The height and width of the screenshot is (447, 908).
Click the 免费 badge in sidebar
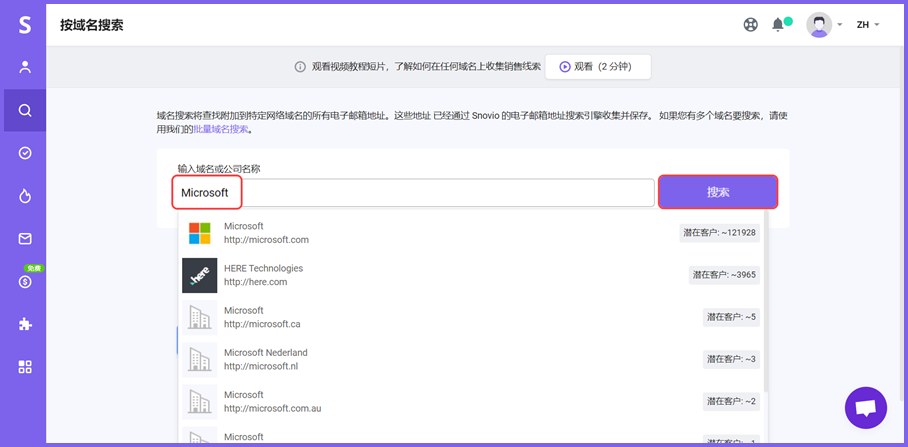click(x=34, y=269)
